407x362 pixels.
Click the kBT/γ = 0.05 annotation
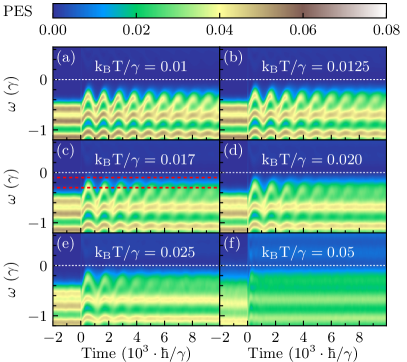pyautogui.click(x=308, y=252)
